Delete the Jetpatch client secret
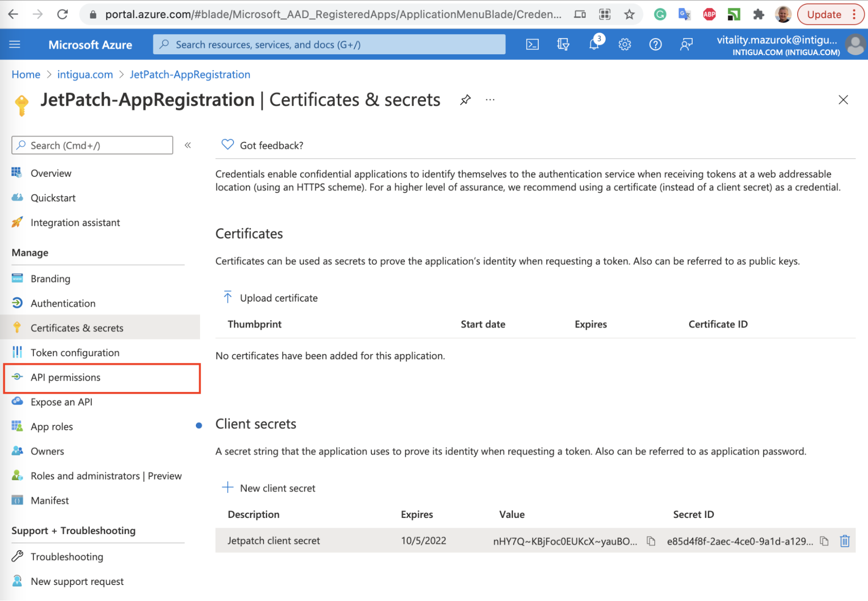This screenshot has width=868, height=601. click(x=845, y=541)
